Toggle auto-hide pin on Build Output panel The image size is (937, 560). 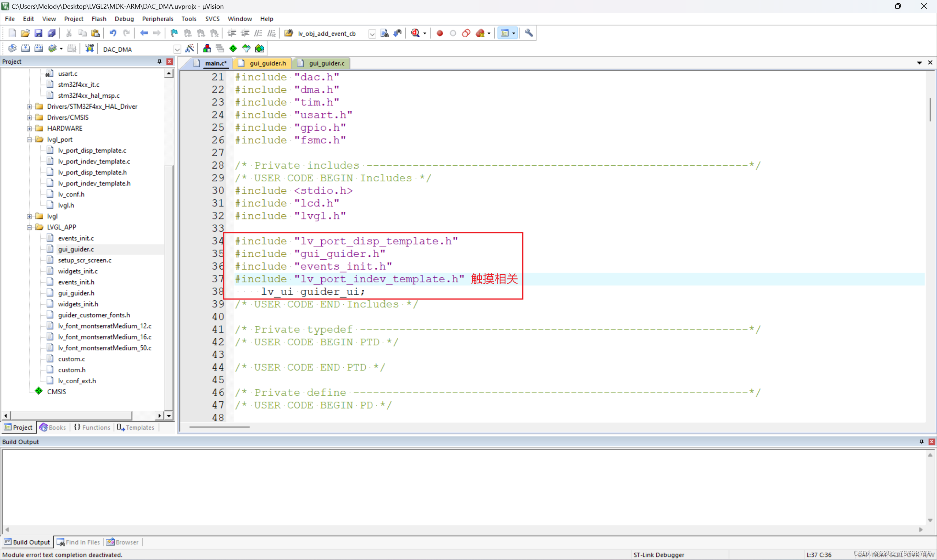921,441
